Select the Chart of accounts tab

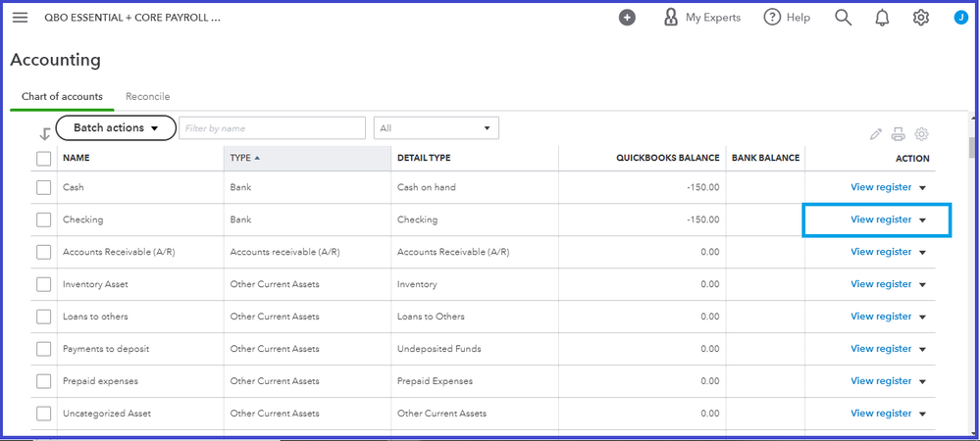(62, 97)
